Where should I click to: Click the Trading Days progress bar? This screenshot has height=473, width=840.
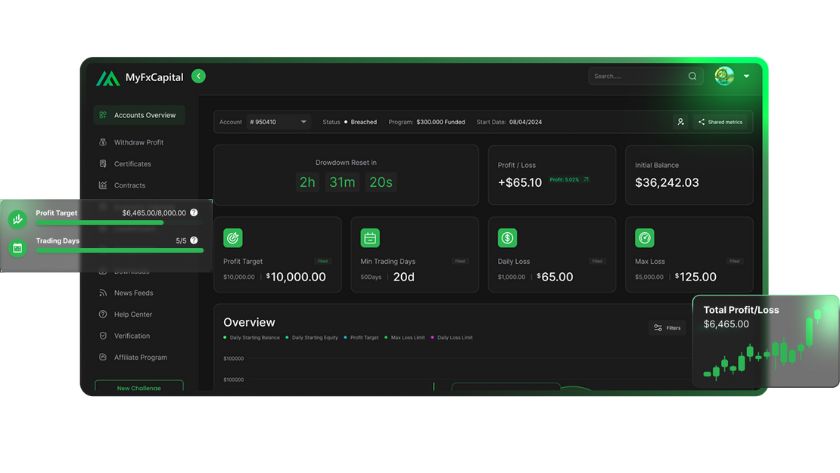coord(120,250)
